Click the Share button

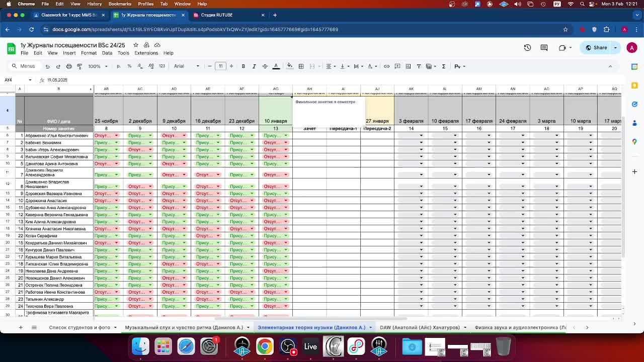(x=596, y=48)
